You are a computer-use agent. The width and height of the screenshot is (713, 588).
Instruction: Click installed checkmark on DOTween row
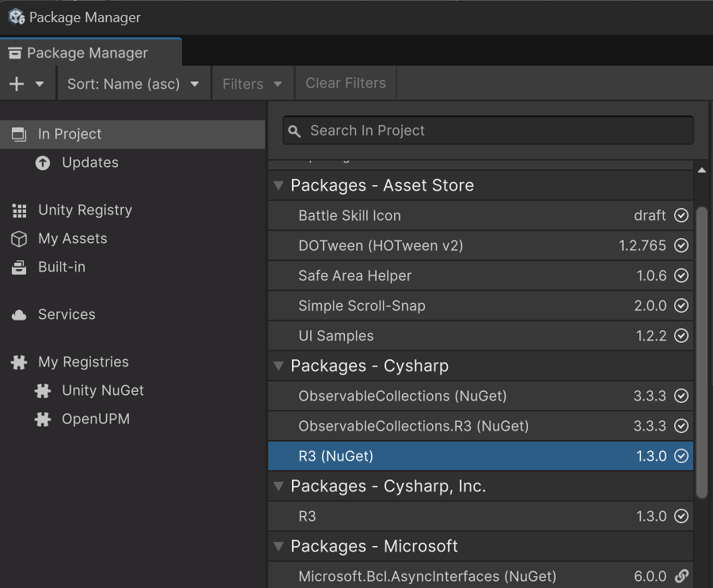[x=681, y=245]
